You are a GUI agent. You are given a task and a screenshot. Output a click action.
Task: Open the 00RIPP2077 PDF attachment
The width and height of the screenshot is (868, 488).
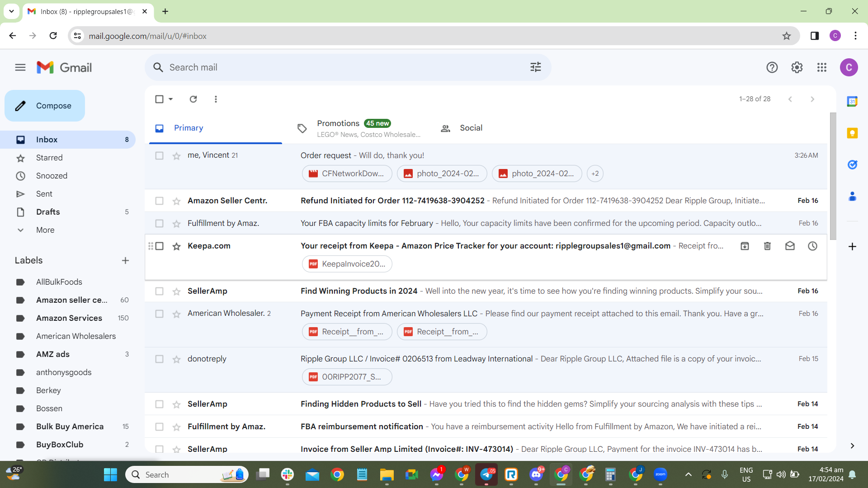click(x=347, y=377)
